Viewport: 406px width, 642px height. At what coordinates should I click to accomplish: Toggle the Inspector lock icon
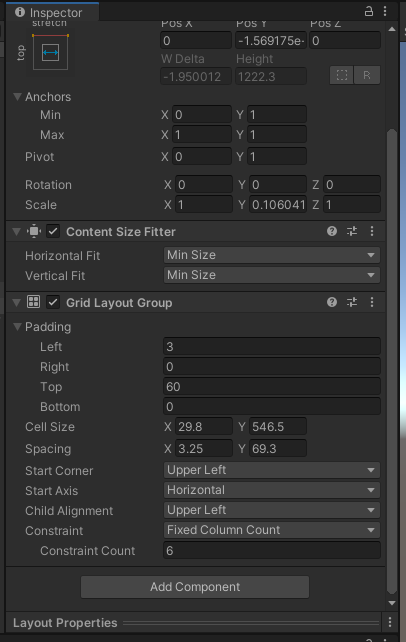tap(369, 11)
